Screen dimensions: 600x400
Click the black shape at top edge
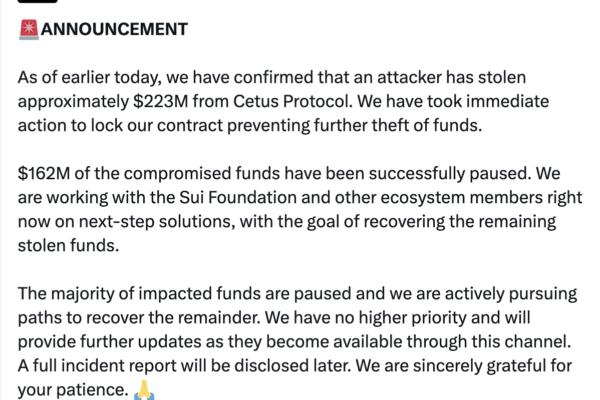coord(38,1)
